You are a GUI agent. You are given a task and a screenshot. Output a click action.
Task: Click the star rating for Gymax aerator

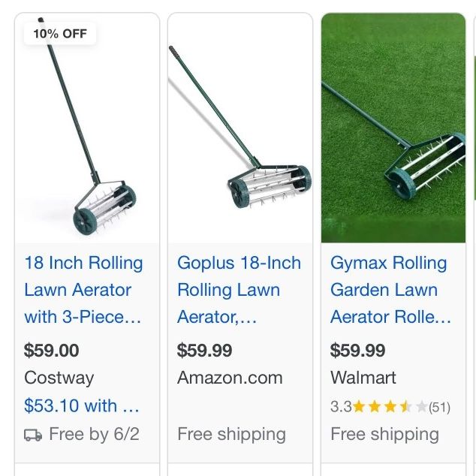point(390,406)
